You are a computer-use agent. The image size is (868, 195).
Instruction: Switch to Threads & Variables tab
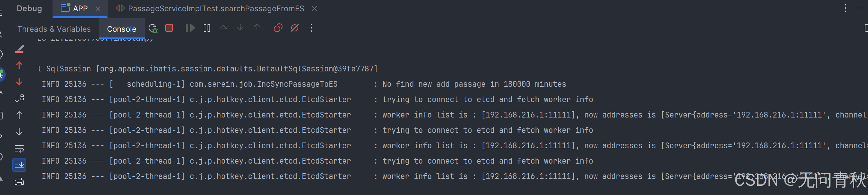pos(54,29)
